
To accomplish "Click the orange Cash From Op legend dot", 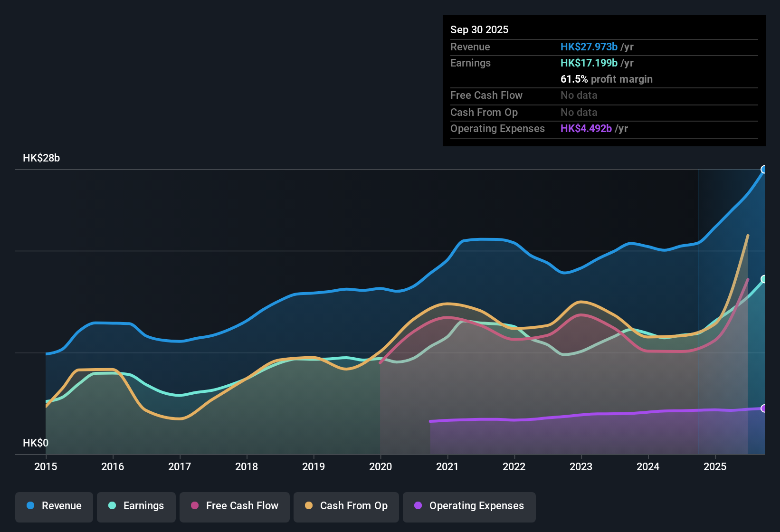I will (x=309, y=506).
